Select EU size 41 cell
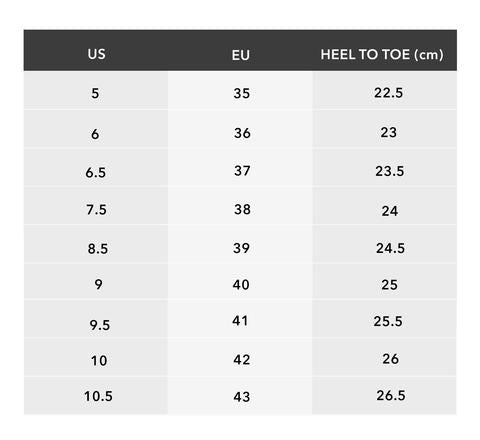This screenshot has height=440, width=480. [240, 321]
